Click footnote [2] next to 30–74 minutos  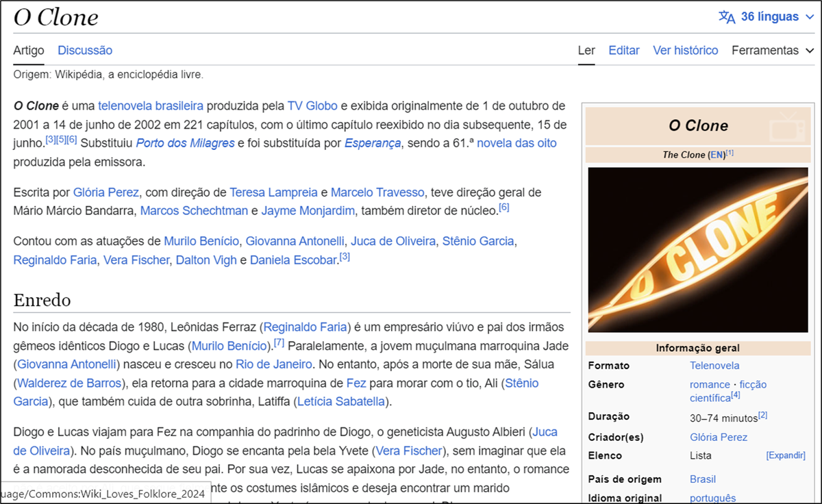762,415
